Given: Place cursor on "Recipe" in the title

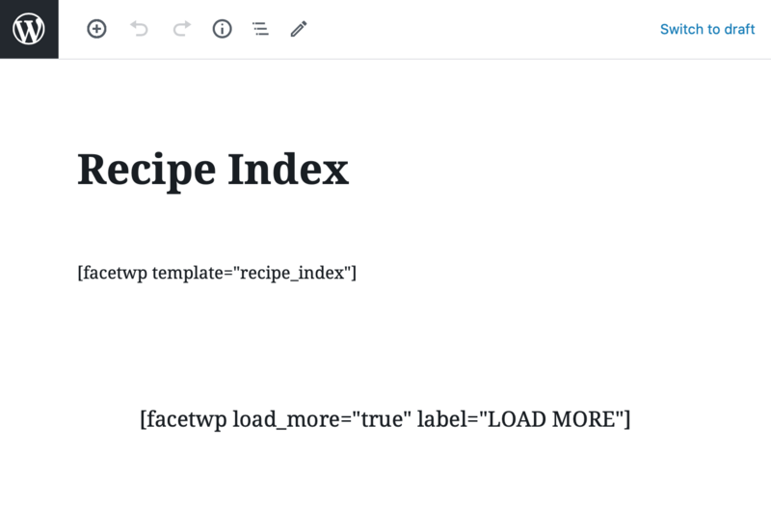Looking at the screenshot, I should click(x=146, y=171).
